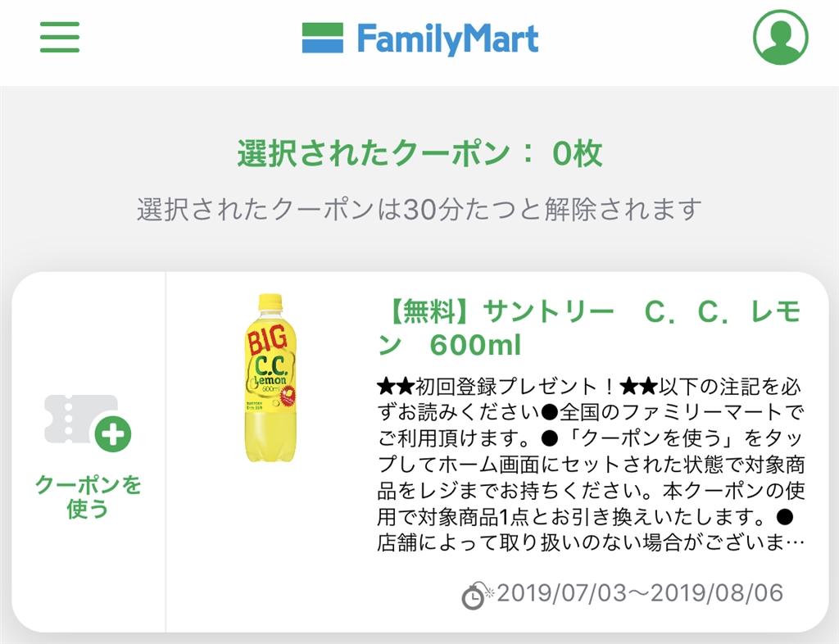
Task: Tap the coupon description paragraph body
Action: tap(592, 477)
